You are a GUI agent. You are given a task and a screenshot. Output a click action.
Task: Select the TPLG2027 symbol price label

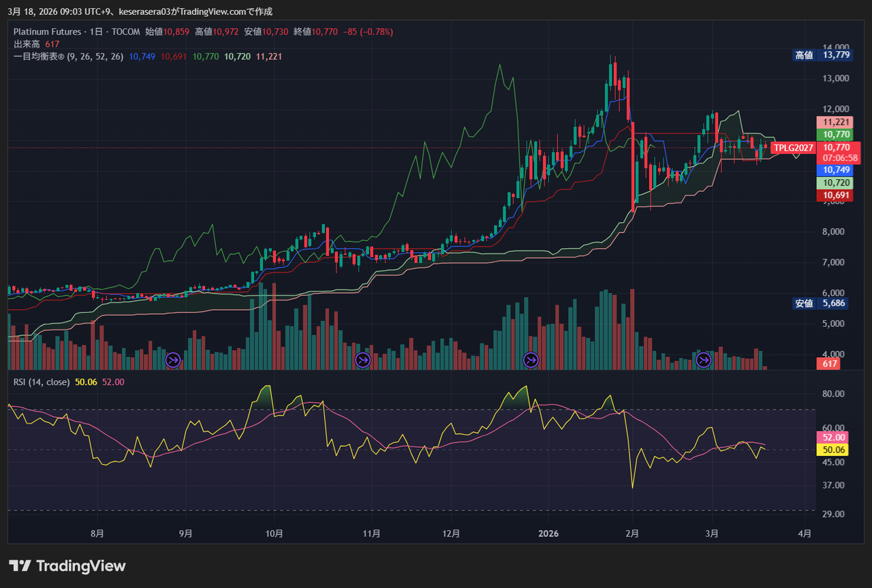pos(794,147)
